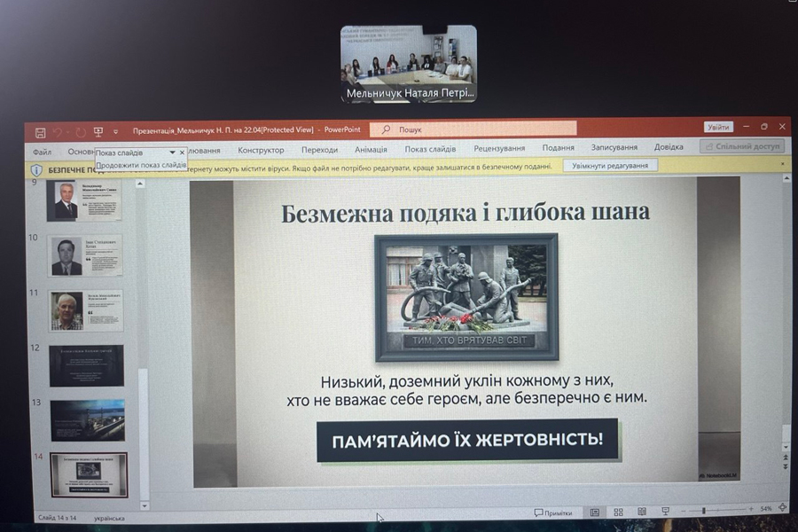The height and width of the screenshot is (532, 798).
Task: Select slide 14 thumbnail
Action: click(x=89, y=474)
